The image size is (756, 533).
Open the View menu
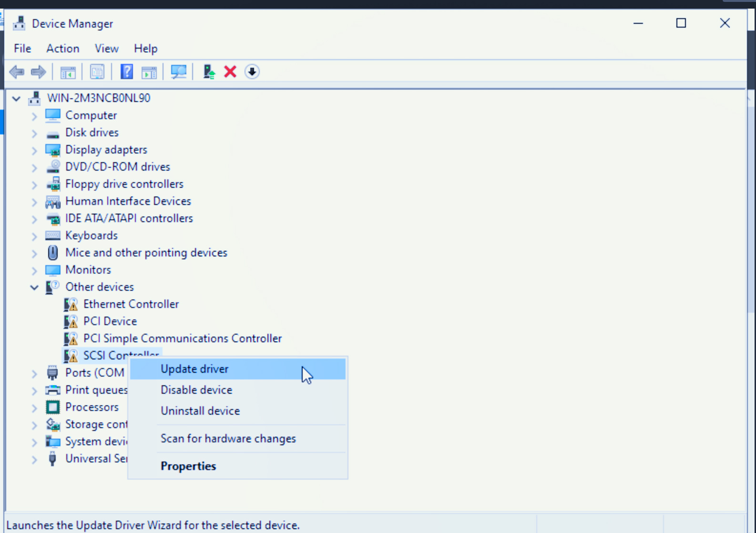[x=106, y=49]
